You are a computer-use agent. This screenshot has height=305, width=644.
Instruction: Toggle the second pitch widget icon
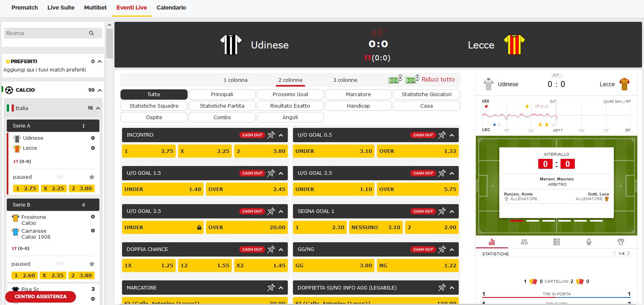tap(412, 79)
